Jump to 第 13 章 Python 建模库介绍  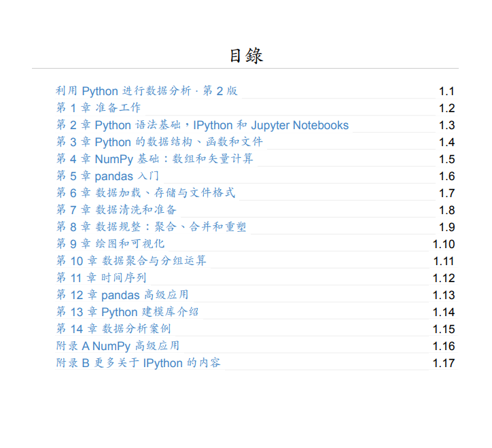click(x=127, y=311)
